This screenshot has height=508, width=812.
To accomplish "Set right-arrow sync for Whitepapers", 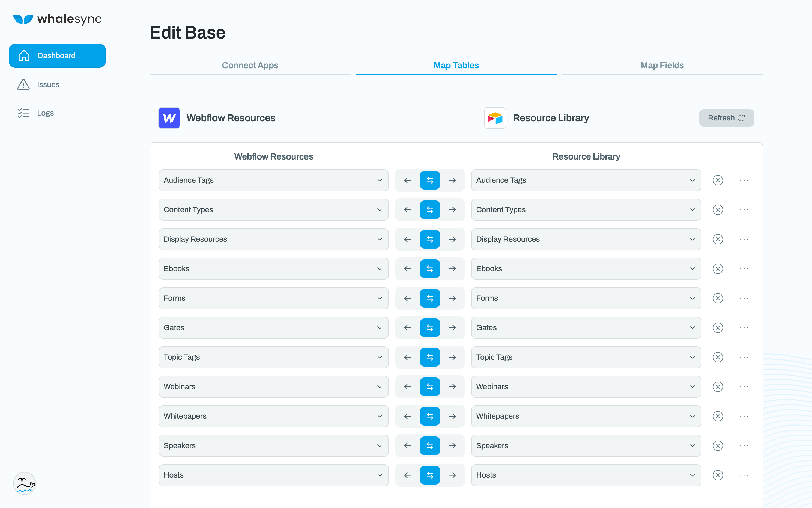I will point(452,416).
